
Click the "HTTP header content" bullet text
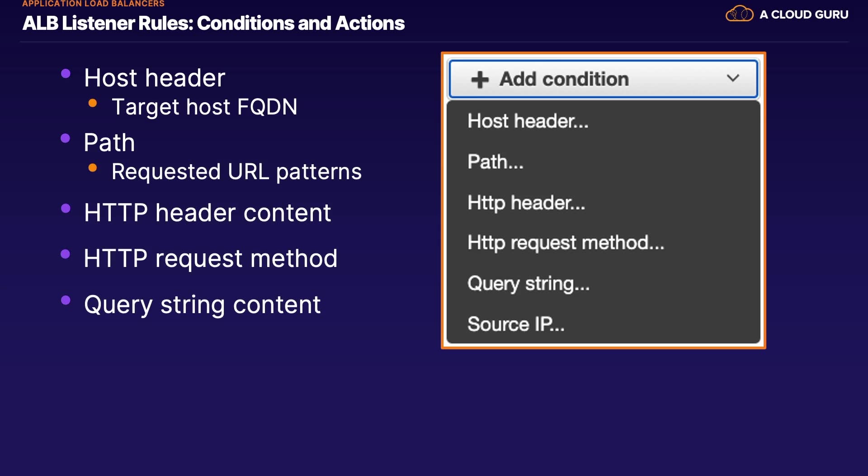pos(208,213)
